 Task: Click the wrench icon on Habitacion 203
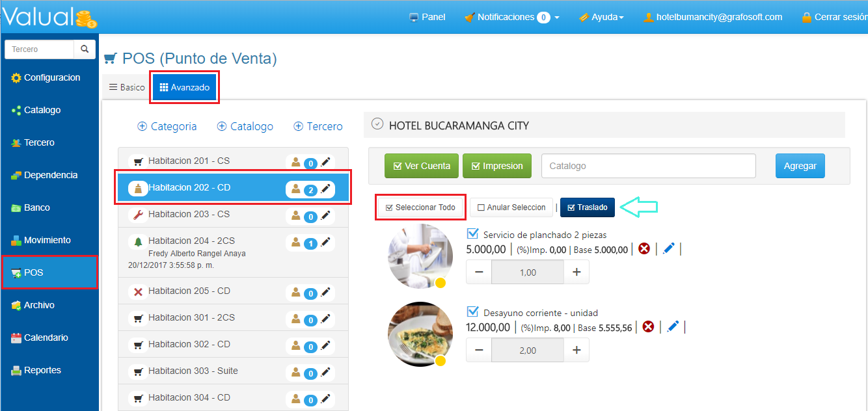(138, 215)
